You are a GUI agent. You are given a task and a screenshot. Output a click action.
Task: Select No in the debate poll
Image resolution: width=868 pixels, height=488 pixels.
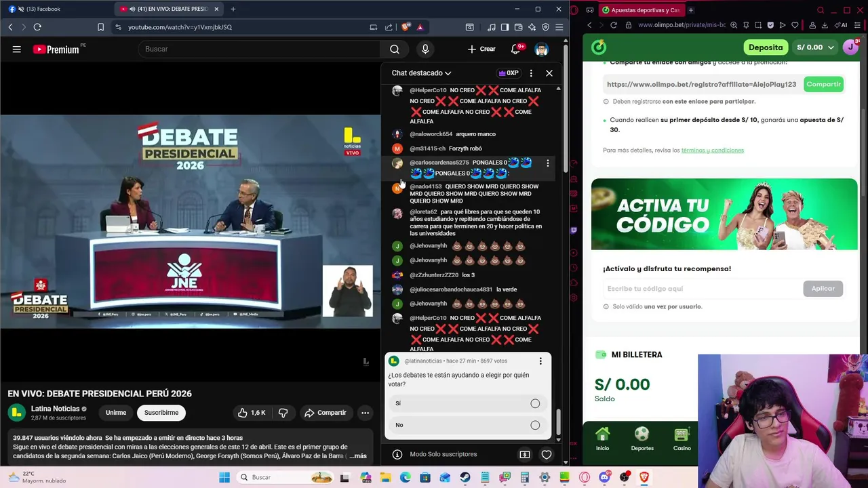click(x=468, y=425)
